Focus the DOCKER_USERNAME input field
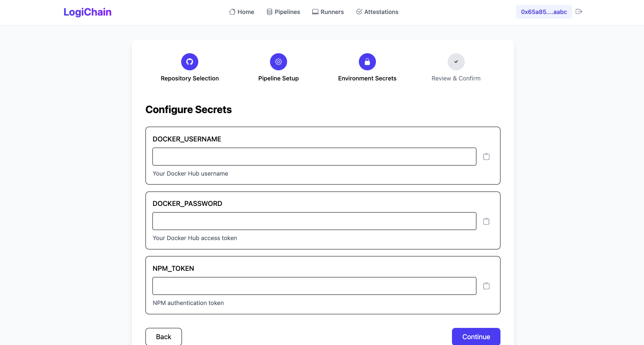The image size is (644, 345). point(314,157)
